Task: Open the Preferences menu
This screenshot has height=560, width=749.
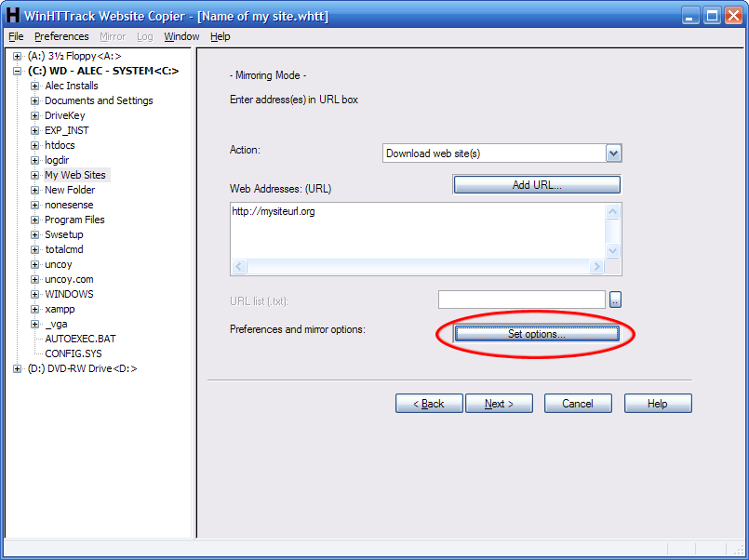Action: tap(61, 36)
